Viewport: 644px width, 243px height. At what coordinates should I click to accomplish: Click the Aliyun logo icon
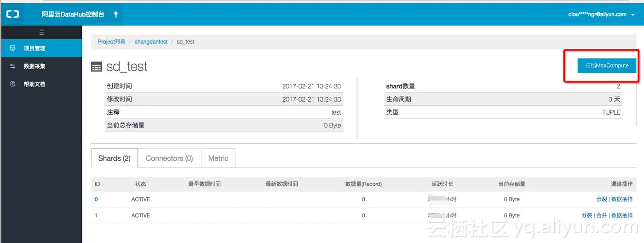(12, 14)
